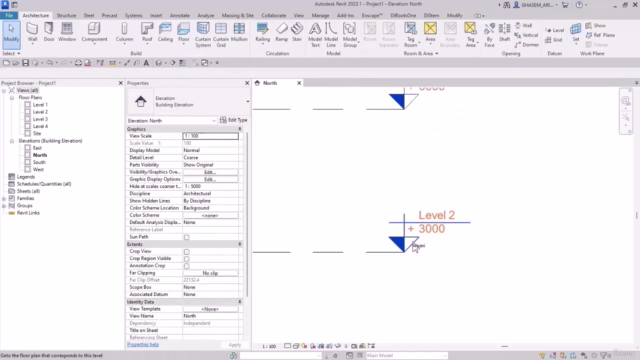Collapse the Elevations (Building Elevation) node

pyautogui.click(x=12, y=141)
